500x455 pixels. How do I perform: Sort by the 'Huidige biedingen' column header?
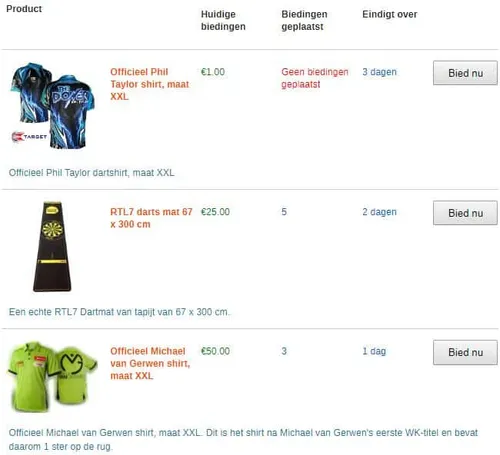click(x=223, y=20)
